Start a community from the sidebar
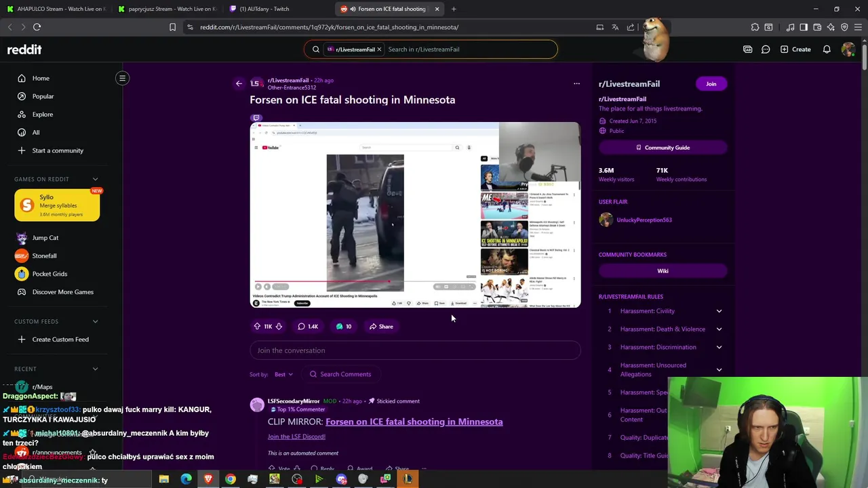Image resolution: width=868 pixels, height=488 pixels. [58, 150]
